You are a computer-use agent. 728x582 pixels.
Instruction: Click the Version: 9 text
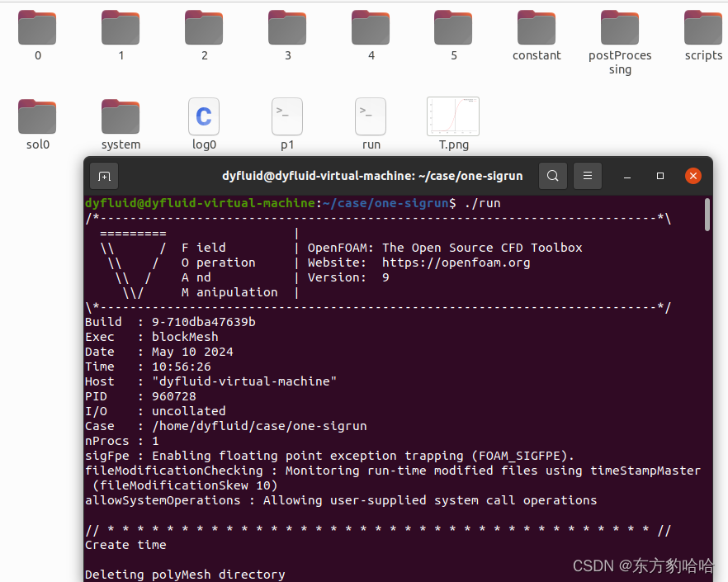click(348, 277)
